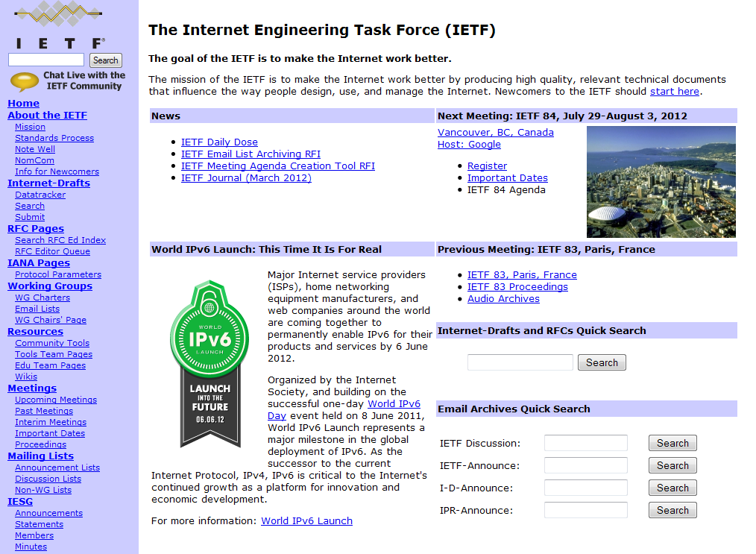Viewport: 756px width, 554px height.
Task: Click the World IPv6 Launch badge image
Action: [210, 364]
